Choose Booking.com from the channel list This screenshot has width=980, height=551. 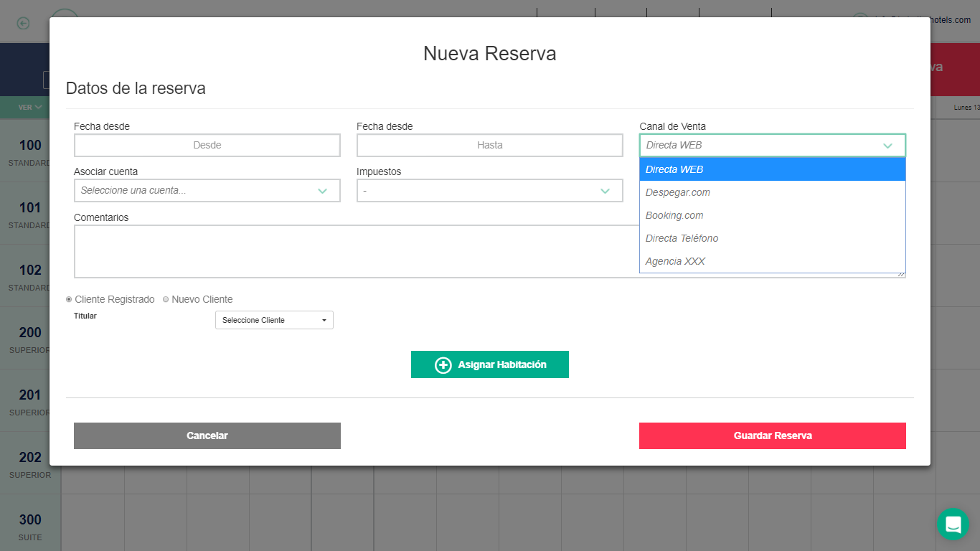(773, 215)
